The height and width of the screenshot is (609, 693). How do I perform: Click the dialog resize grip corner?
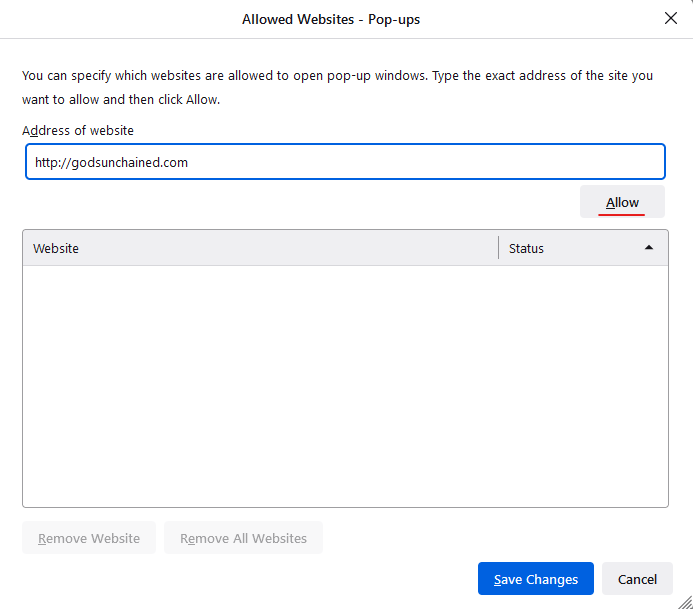coord(685,602)
